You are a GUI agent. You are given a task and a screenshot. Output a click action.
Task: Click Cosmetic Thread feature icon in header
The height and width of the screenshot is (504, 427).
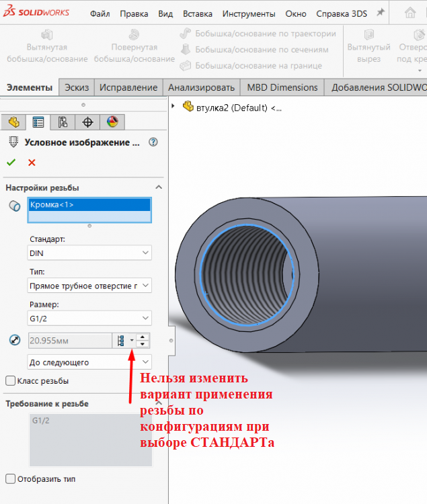[x=13, y=142]
